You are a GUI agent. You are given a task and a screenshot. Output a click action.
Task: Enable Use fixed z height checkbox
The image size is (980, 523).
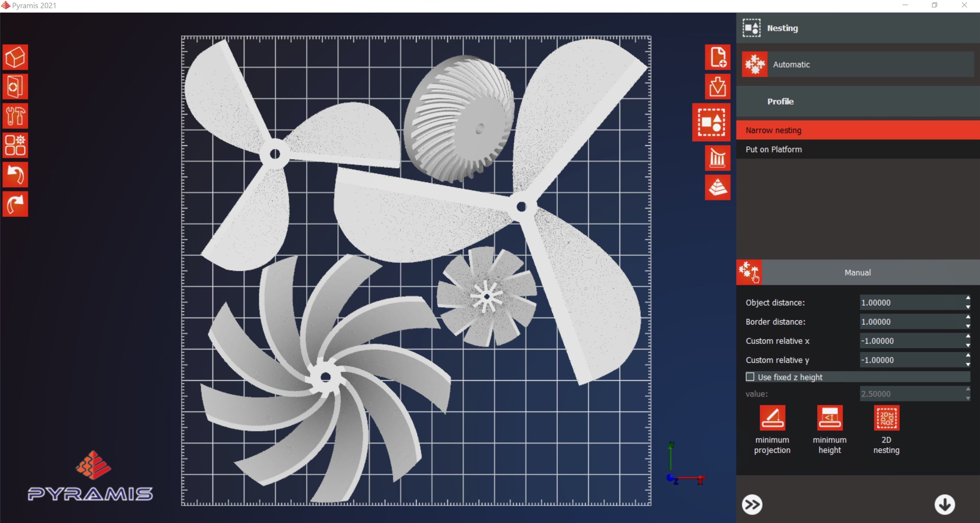pos(750,376)
